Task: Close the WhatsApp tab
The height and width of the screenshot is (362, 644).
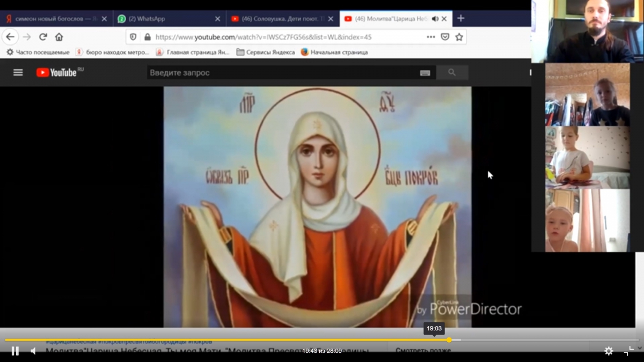Action: (x=217, y=19)
